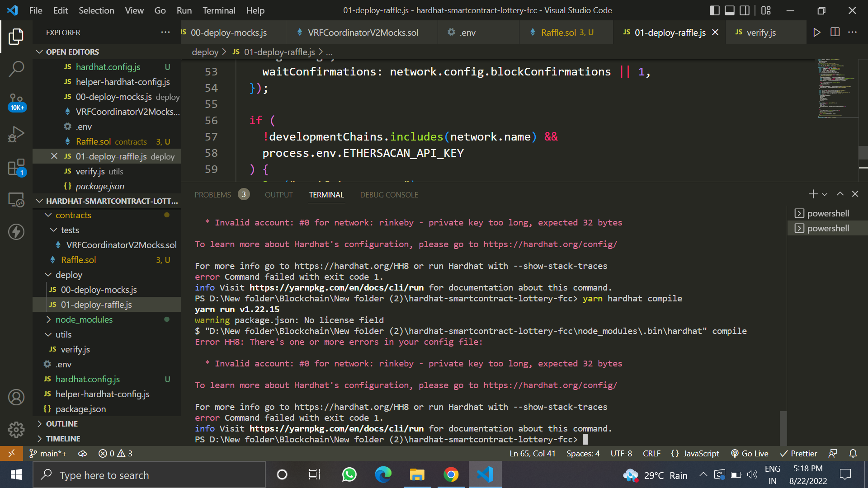Switch to the Output tab
The image size is (868, 488).
(279, 195)
